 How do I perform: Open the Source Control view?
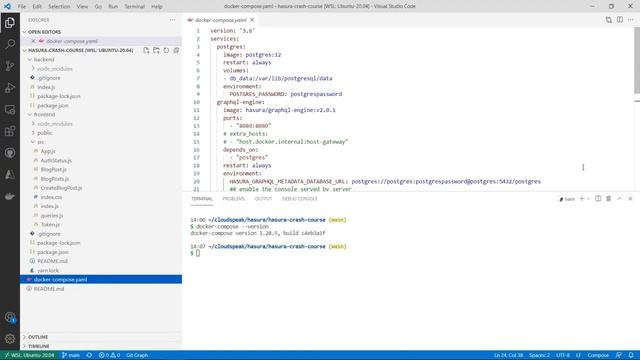pos(10,66)
